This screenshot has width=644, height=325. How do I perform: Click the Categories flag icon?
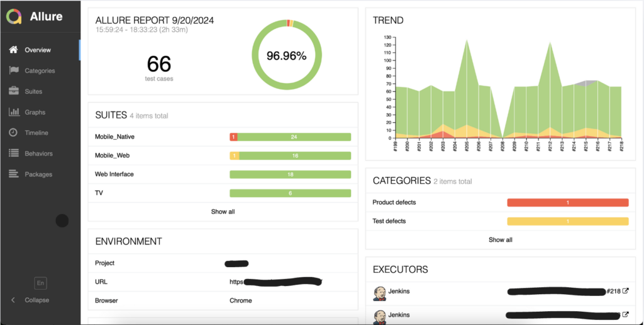13,71
